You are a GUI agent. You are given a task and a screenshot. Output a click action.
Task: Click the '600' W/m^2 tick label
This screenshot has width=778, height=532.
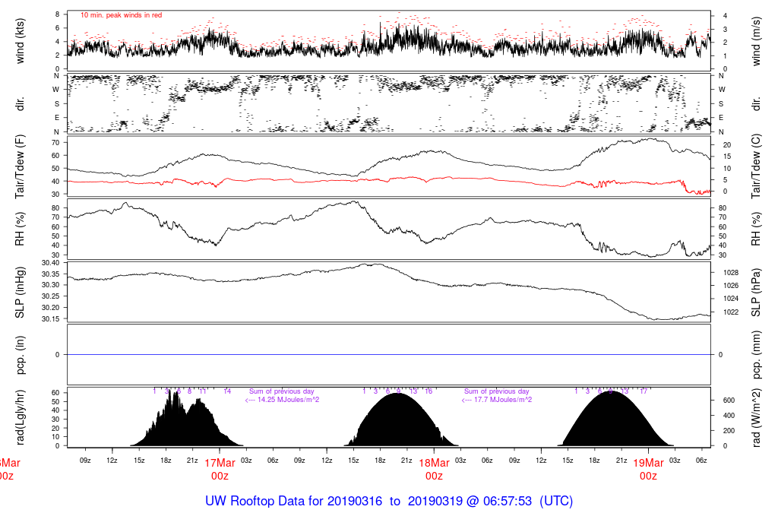coord(729,400)
